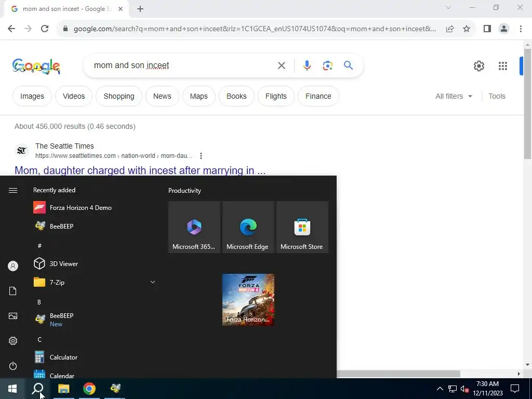Open BeeBEEP from the taskbar
This screenshot has height=399, width=532.
115,389
